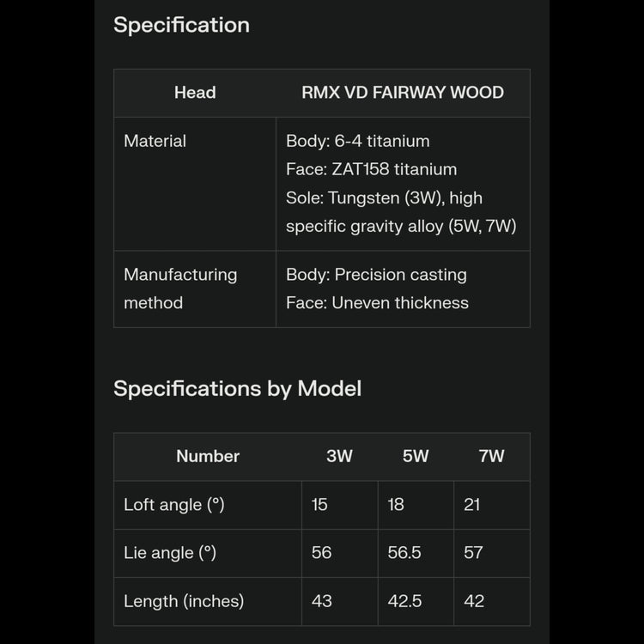Click the Specifications by Model heading
This screenshot has width=644, height=644.
[x=237, y=388]
